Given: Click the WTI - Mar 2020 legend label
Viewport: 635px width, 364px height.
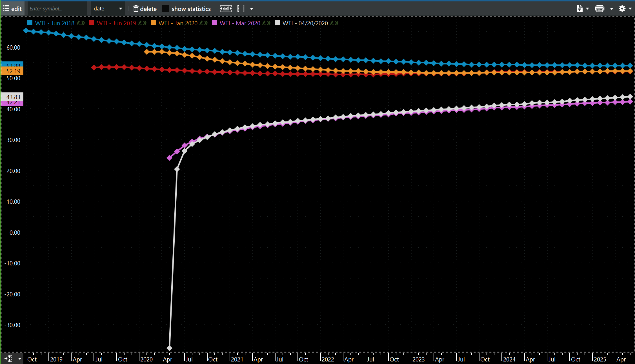Looking at the screenshot, I should 240,23.
